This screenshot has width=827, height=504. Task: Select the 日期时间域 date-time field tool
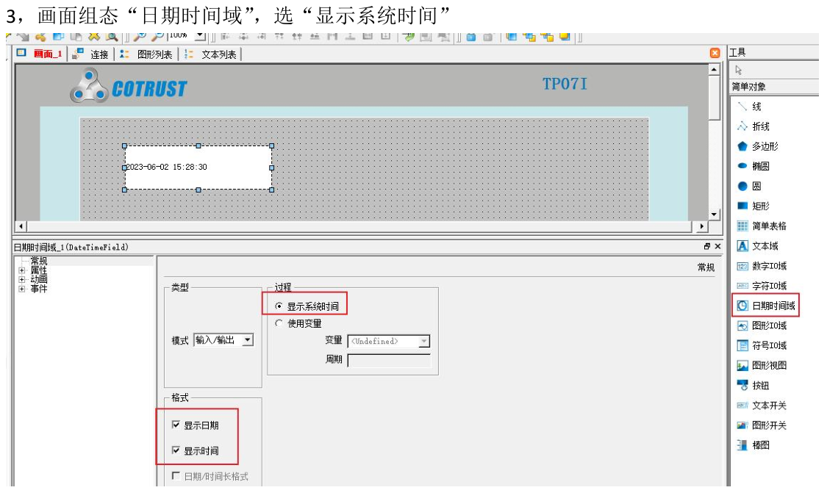click(766, 306)
